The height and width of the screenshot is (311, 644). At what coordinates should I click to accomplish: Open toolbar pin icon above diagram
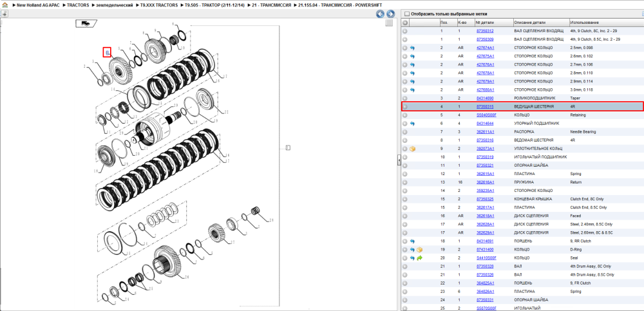(x=5, y=14)
